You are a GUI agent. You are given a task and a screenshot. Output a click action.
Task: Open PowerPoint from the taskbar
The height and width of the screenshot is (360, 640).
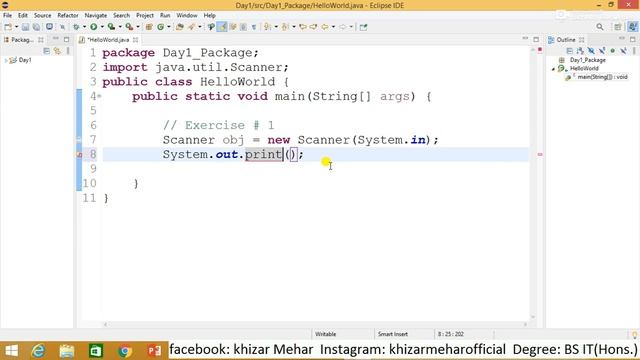click(154, 351)
